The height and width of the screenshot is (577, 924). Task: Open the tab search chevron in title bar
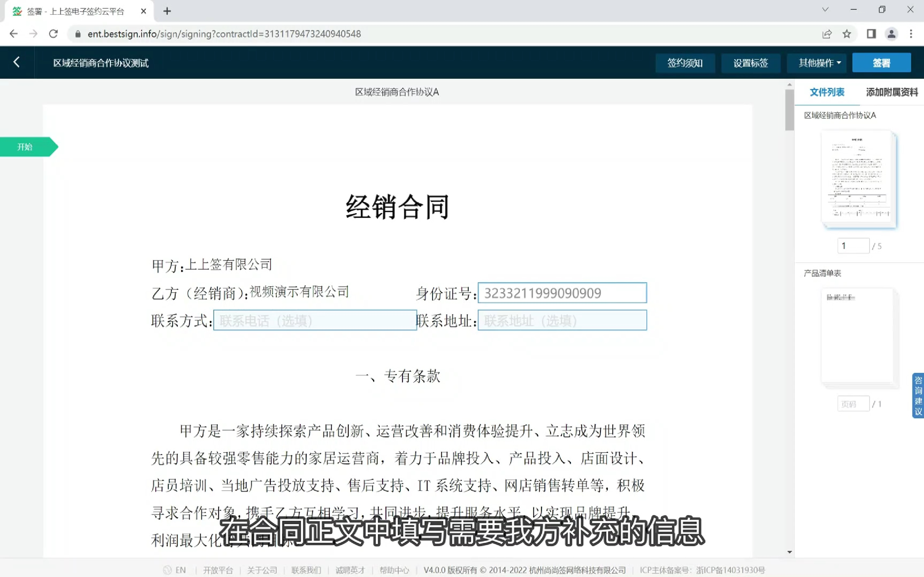pyautogui.click(x=825, y=9)
